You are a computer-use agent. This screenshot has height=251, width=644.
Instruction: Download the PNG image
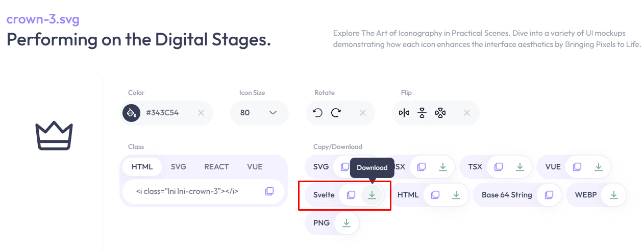point(346,223)
